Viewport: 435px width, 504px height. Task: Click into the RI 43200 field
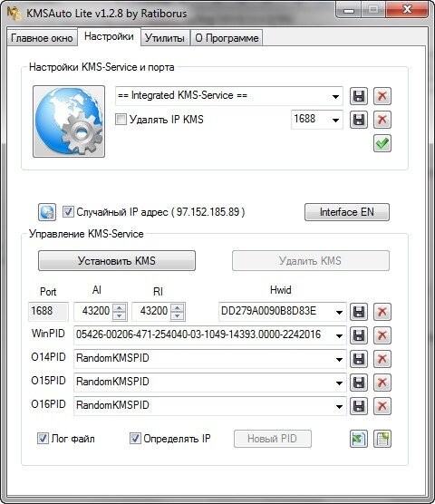click(151, 312)
